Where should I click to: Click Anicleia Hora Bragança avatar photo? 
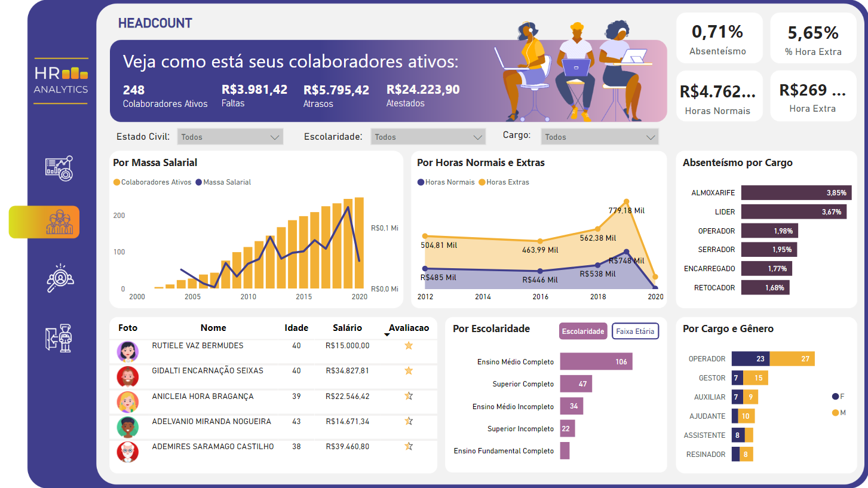tap(127, 402)
